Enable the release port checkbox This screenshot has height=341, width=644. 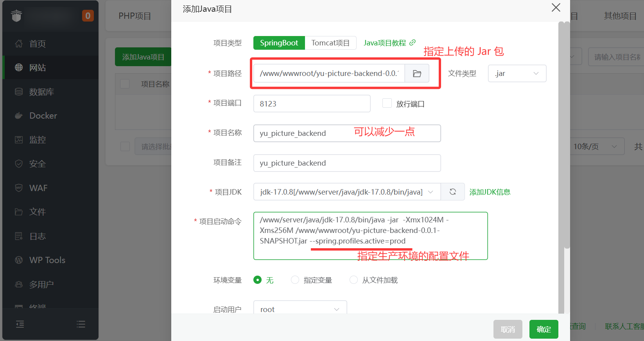click(x=387, y=103)
